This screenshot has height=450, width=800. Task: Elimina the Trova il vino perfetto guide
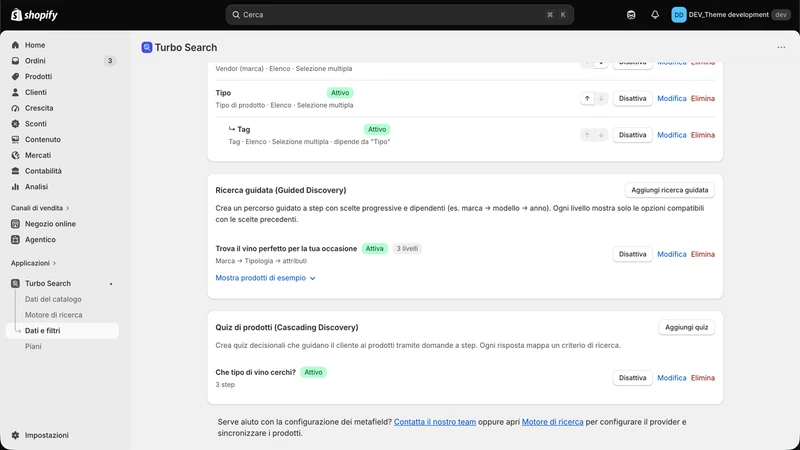(703, 254)
